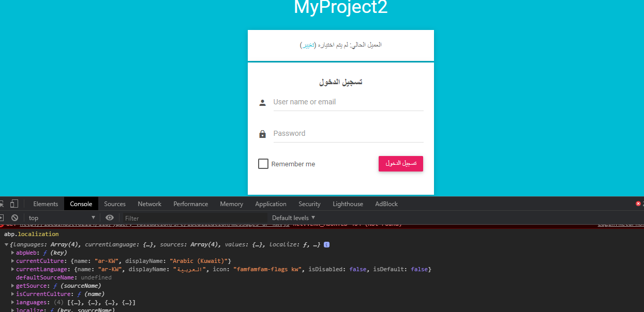This screenshot has width=644, height=312.
Task: Switch to the Elements tab
Action: 46,204
